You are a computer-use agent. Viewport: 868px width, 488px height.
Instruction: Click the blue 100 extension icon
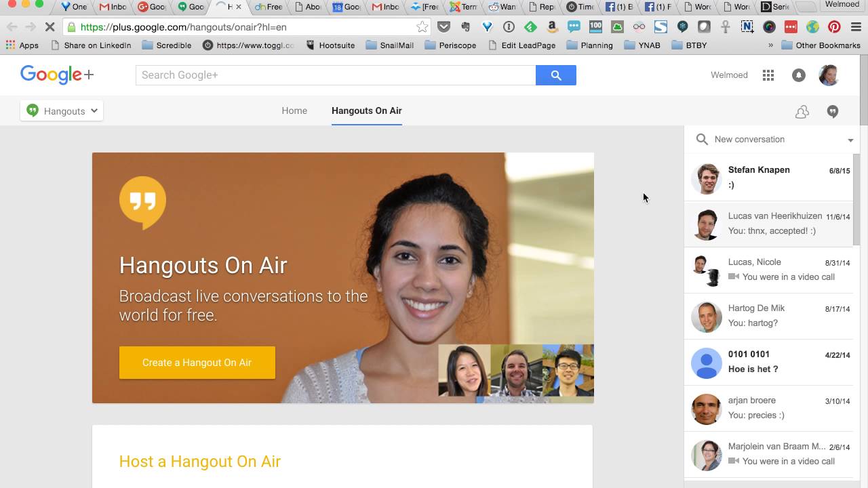pyautogui.click(x=595, y=27)
